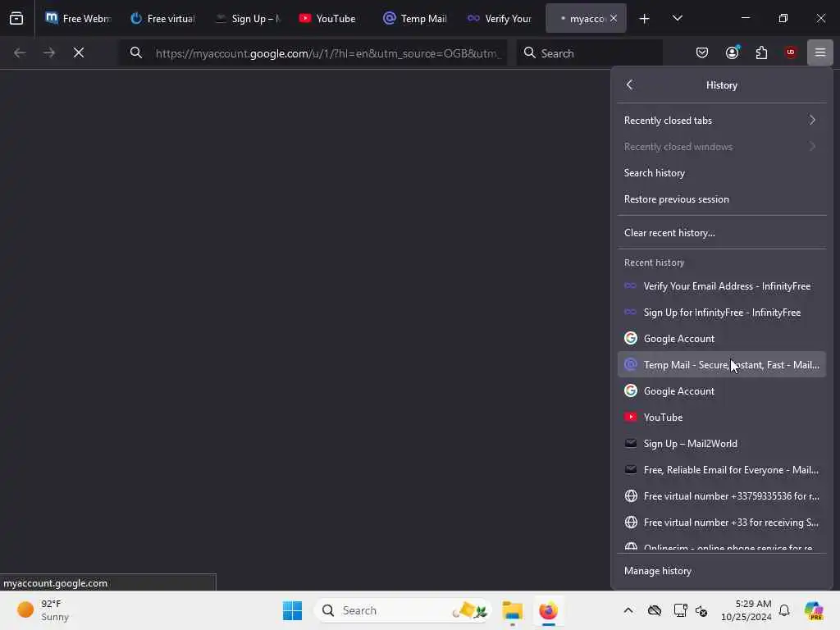The width and height of the screenshot is (840, 630).
Task: Expand Recently closed tabs
Action: point(722,120)
